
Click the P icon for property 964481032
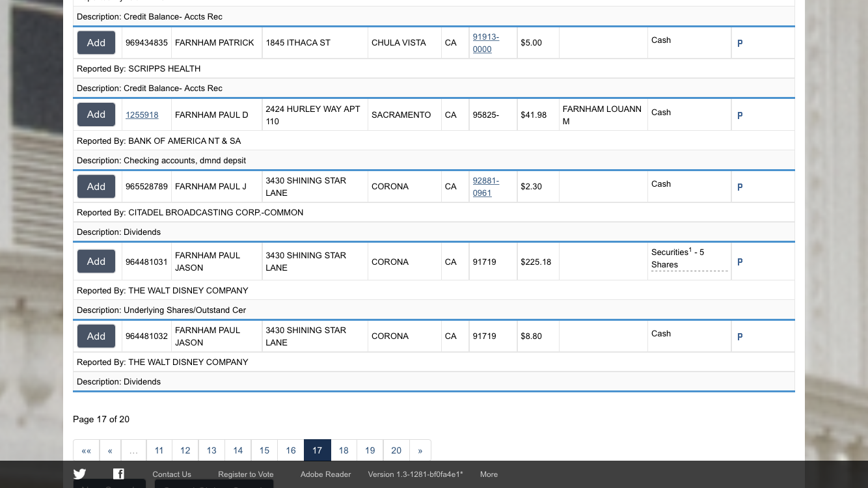point(740,337)
